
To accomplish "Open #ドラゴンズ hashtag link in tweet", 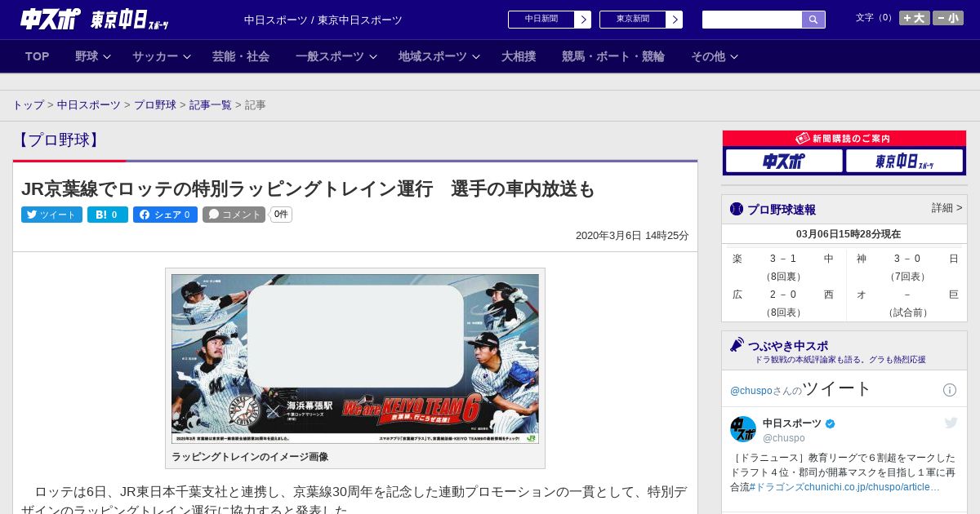I will click(x=777, y=487).
